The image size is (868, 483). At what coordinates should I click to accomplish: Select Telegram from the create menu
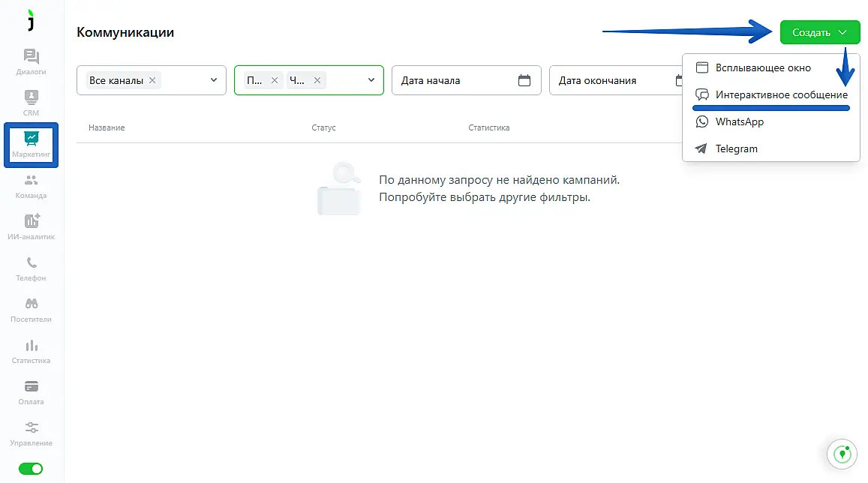736,148
